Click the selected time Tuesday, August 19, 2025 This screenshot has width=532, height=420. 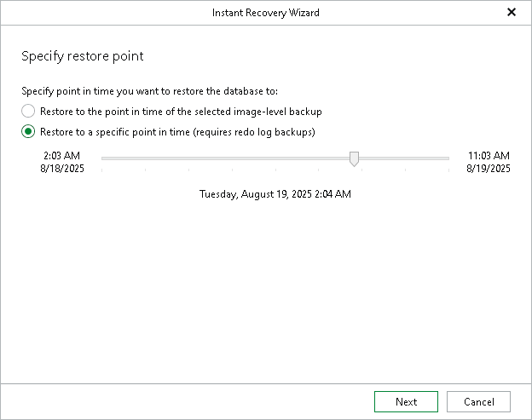click(275, 194)
